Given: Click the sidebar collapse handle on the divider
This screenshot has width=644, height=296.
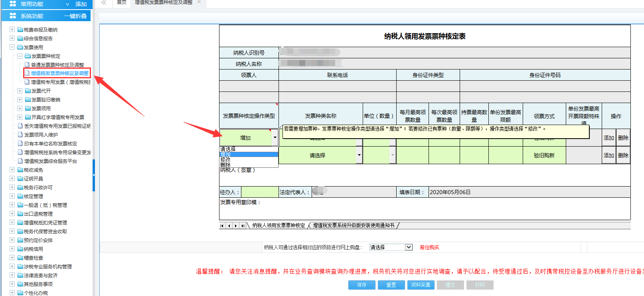Looking at the screenshot, I should 94,175.
